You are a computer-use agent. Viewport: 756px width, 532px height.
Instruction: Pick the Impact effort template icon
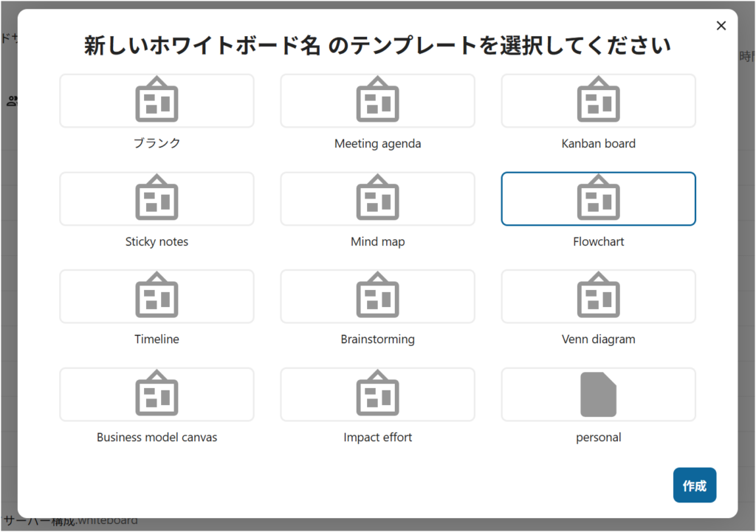coord(377,395)
